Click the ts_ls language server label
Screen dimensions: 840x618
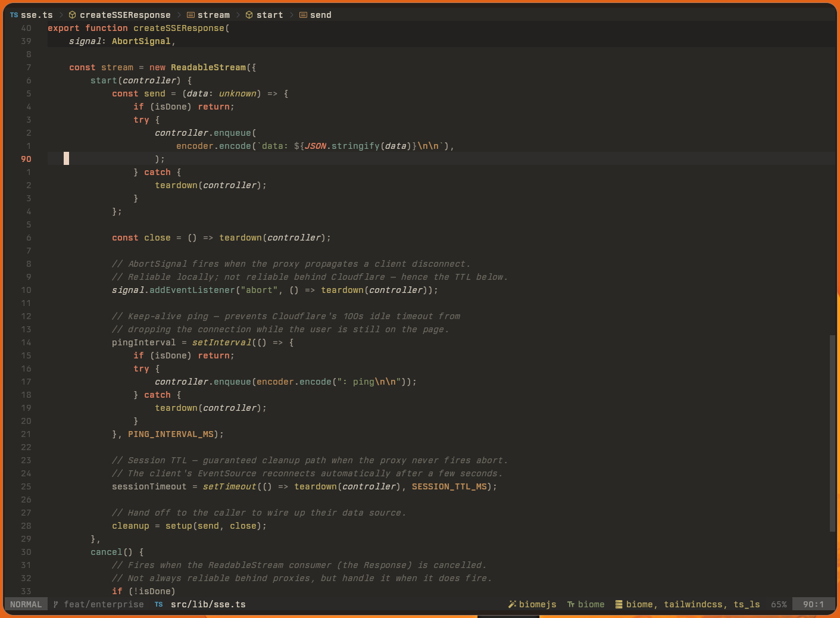(747, 604)
